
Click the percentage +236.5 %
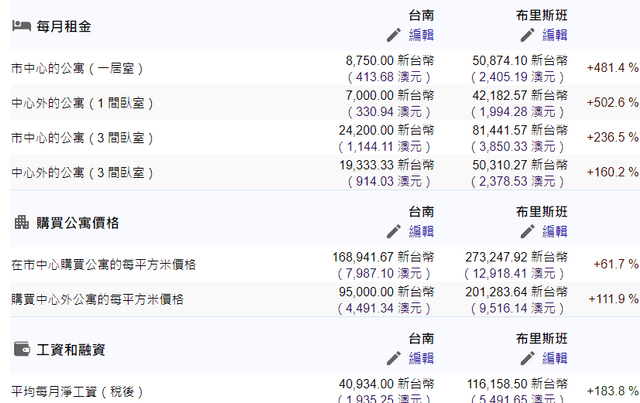tap(613, 137)
